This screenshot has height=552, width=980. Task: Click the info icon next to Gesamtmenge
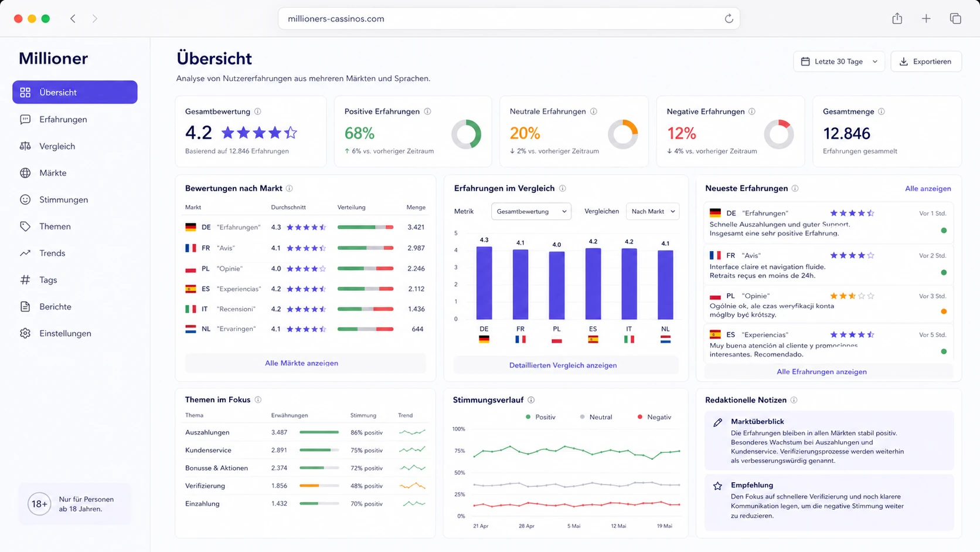pos(882,111)
